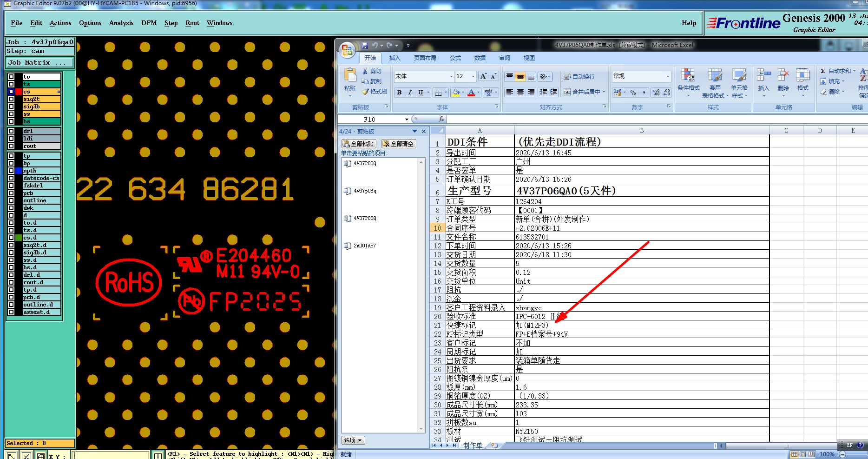Image resolution: width=868 pixels, height=459 pixels.
Task: Open the Genesis Analysis menu
Action: coord(121,23)
